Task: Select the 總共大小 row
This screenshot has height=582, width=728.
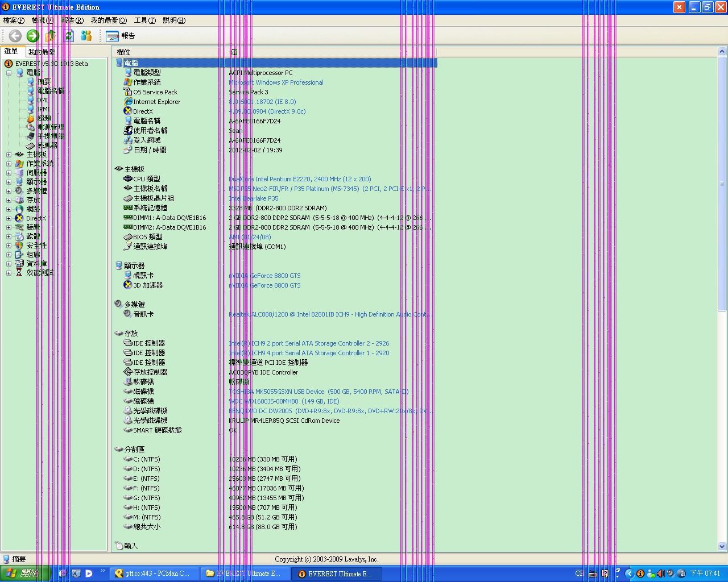Action: [x=275, y=527]
